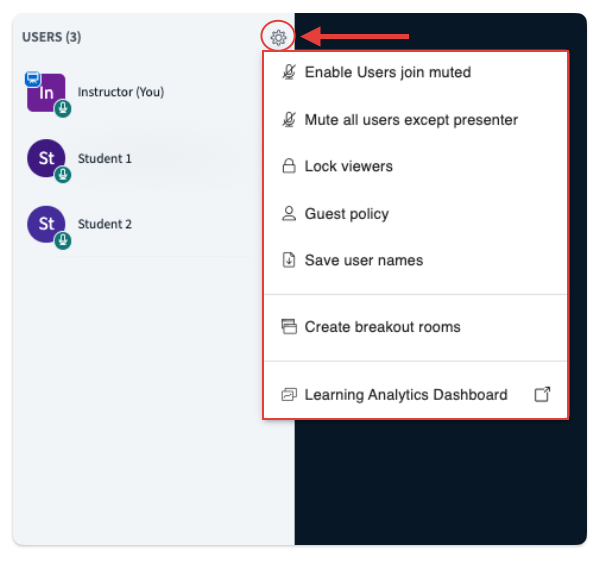Click the person icon for Guest policy

[x=289, y=214]
